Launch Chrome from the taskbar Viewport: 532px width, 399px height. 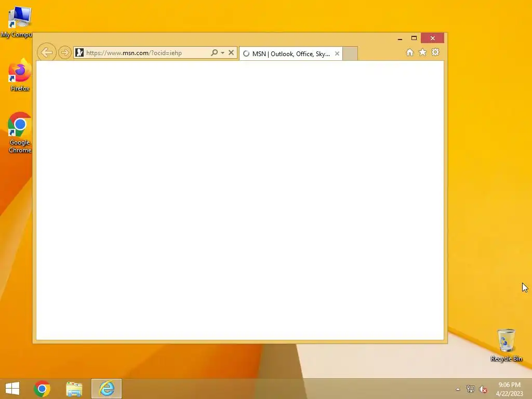(x=42, y=389)
